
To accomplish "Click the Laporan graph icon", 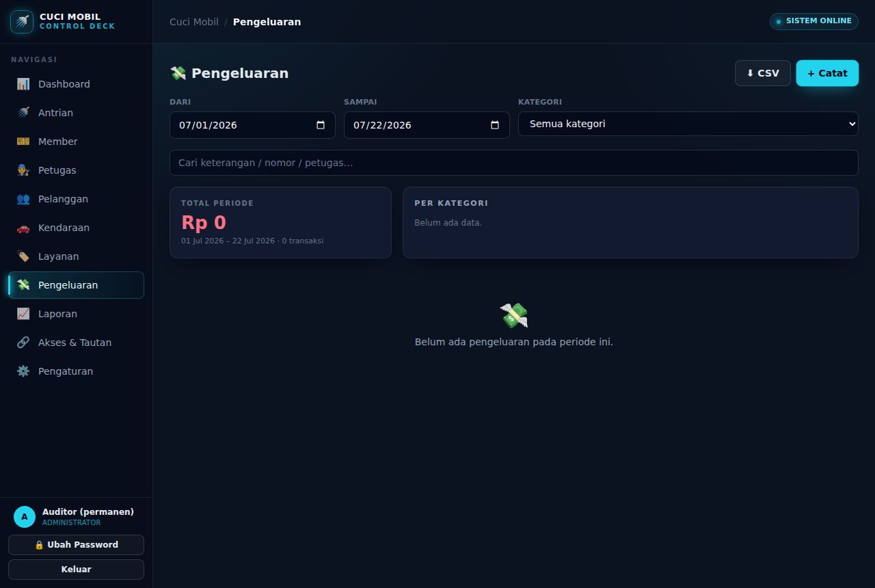I will click(23, 314).
